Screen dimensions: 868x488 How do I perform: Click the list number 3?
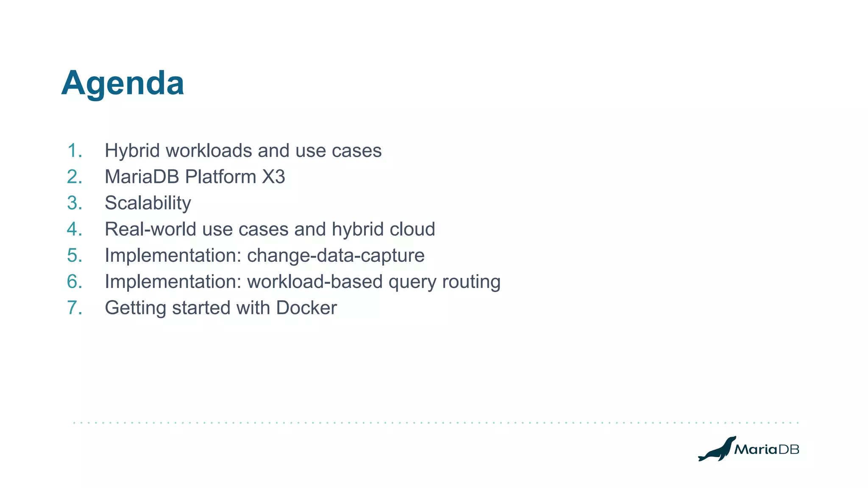(75, 203)
